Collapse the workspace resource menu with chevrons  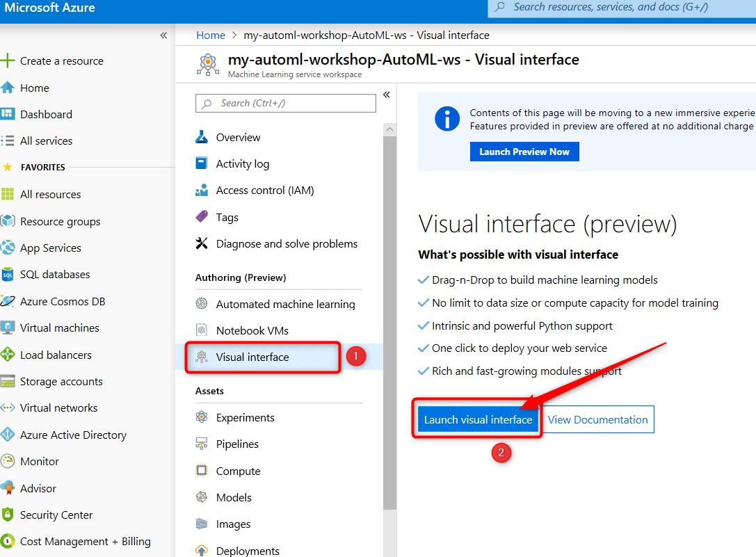(x=386, y=95)
